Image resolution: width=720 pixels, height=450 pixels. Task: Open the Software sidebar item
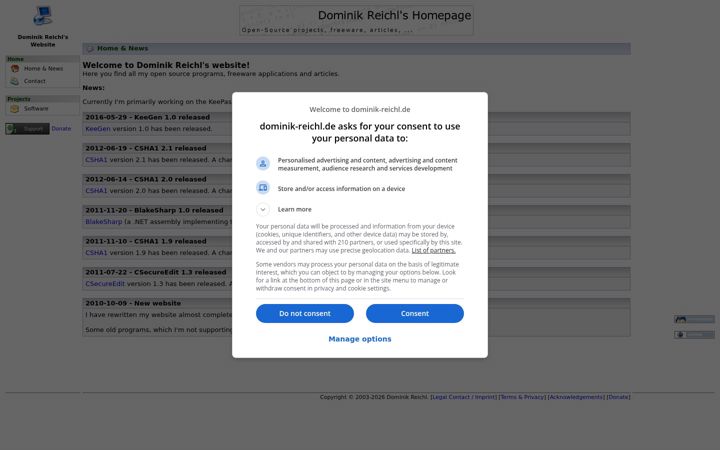(x=36, y=109)
